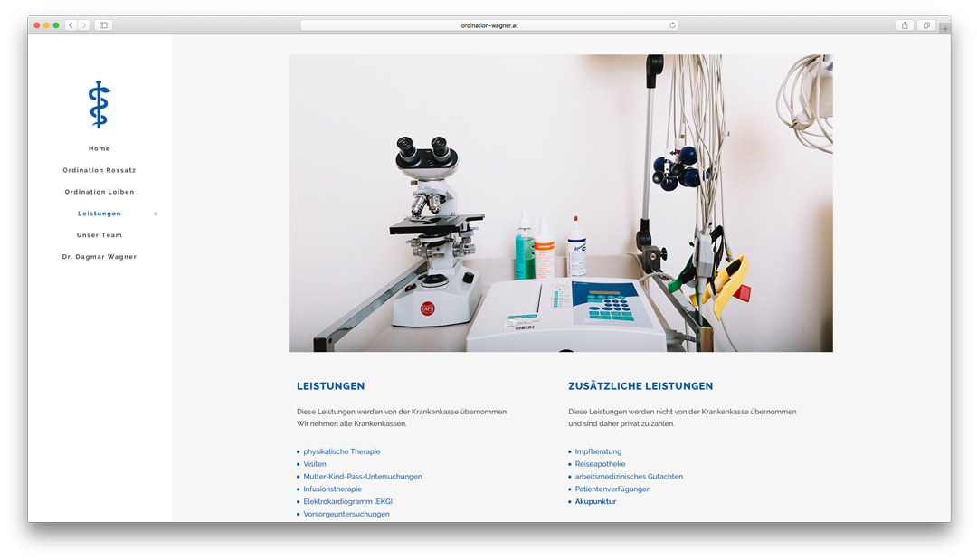The width and height of the screenshot is (977, 560).
Task: Reload the page with the refresh icon
Action: (x=672, y=25)
